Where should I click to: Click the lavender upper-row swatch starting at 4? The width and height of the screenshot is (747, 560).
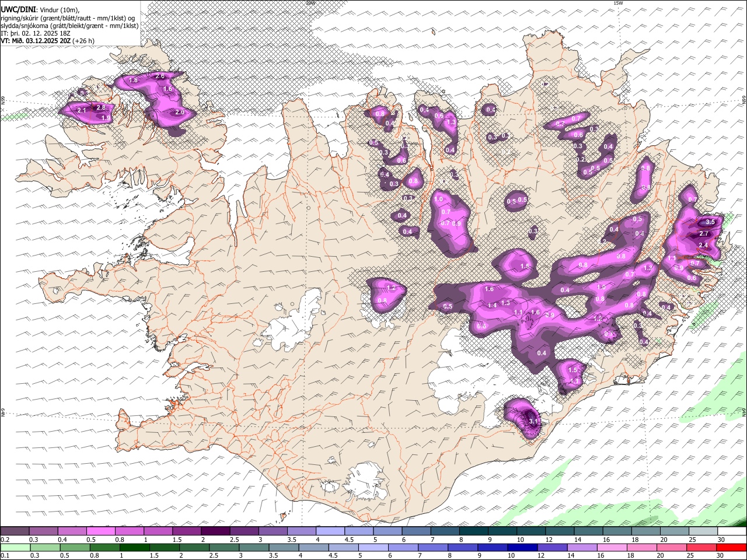[330, 531]
